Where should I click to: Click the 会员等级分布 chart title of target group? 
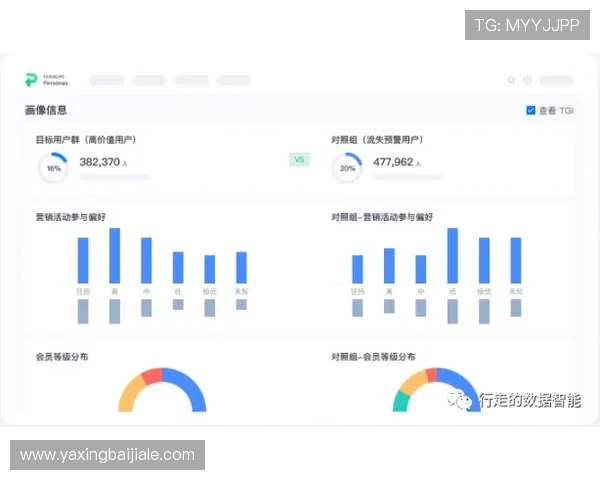(x=62, y=357)
